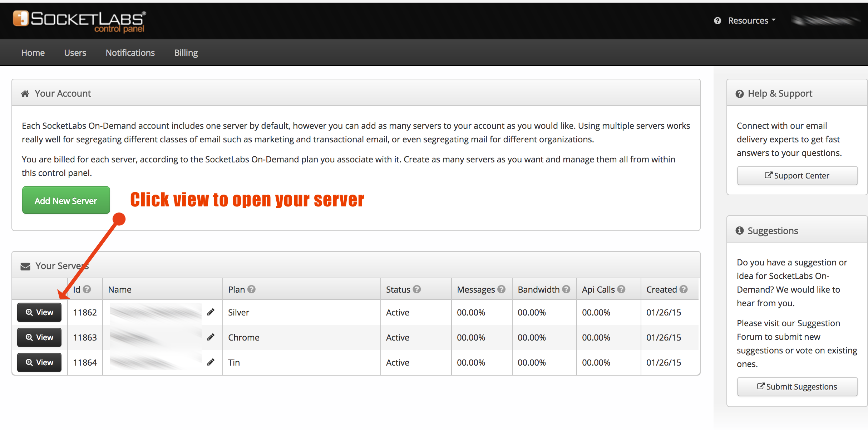This screenshot has width=868, height=430.
Task: Edit name pencil icon for Chrome server
Action: [211, 337]
